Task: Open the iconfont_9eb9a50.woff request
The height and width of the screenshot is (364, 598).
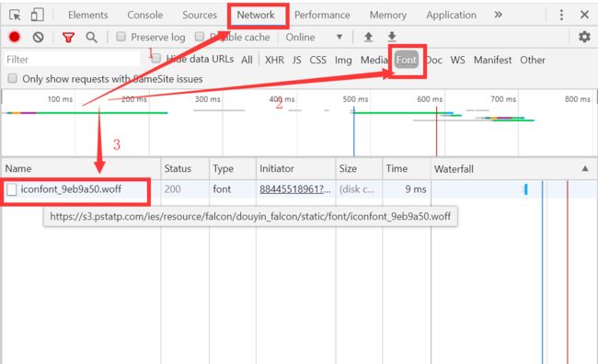Action: (71, 189)
